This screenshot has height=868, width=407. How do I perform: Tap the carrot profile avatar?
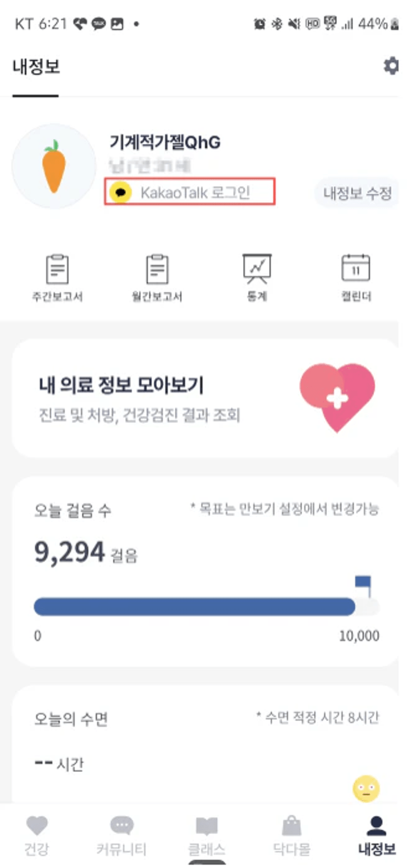(54, 166)
